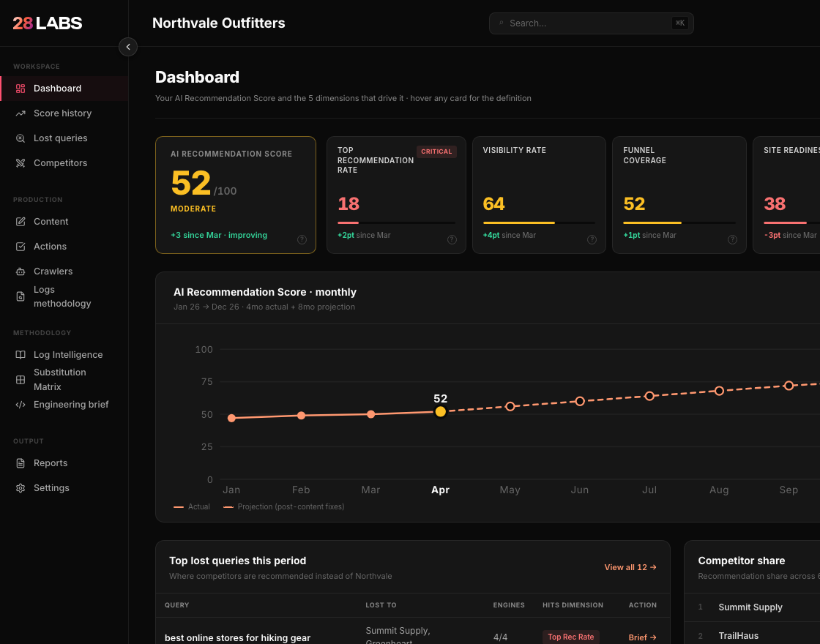Open Score history page

click(x=64, y=113)
